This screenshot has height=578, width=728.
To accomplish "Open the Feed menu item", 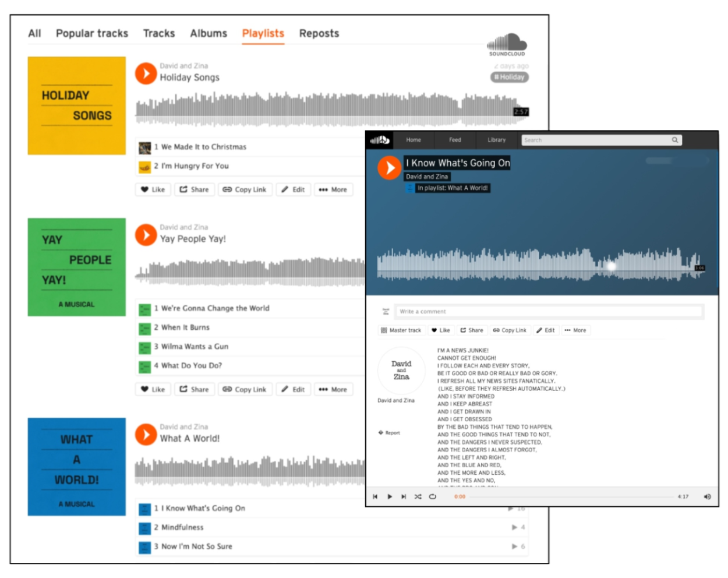I will 454,140.
